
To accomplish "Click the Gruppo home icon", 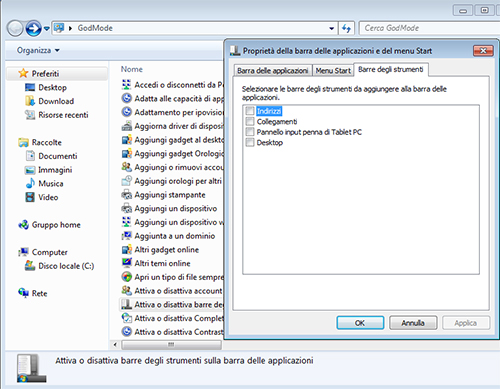I will point(23,225).
